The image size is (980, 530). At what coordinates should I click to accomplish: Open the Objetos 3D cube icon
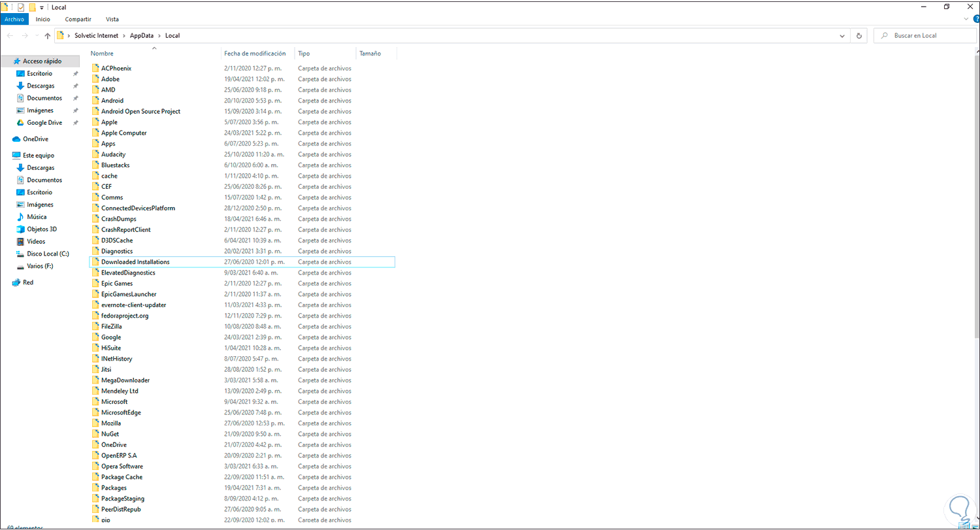pos(20,229)
